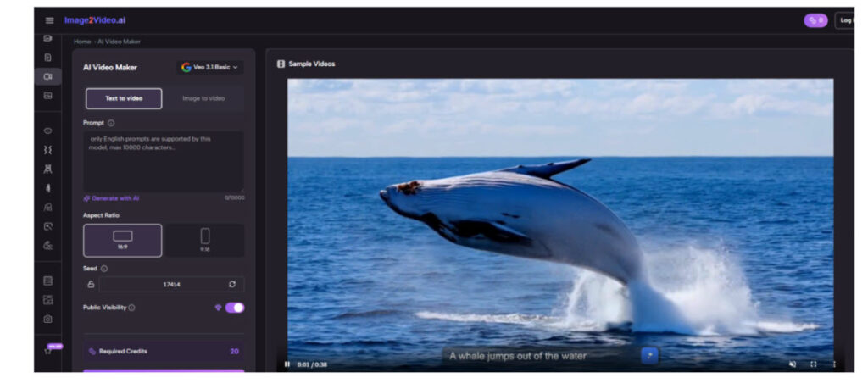Enter fullscreen on the video player

point(814,364)
